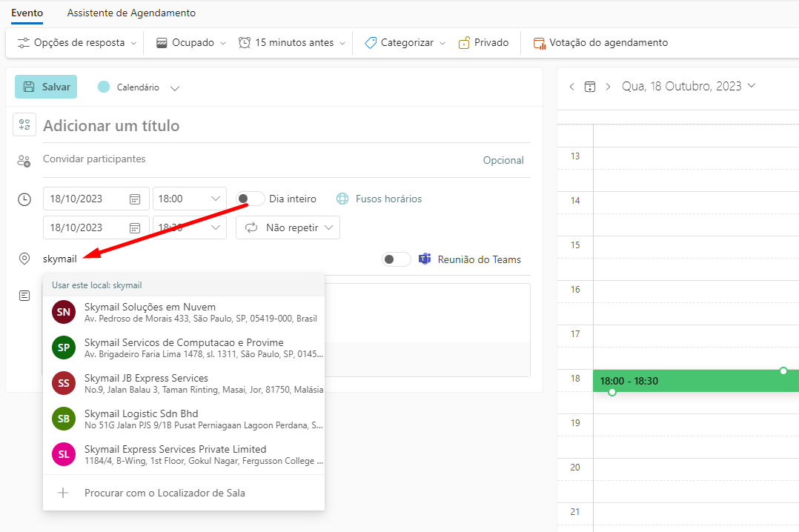799x532 pixels.
Task: Toggle the Dia inteiro switch
Action: click(250, 199)
